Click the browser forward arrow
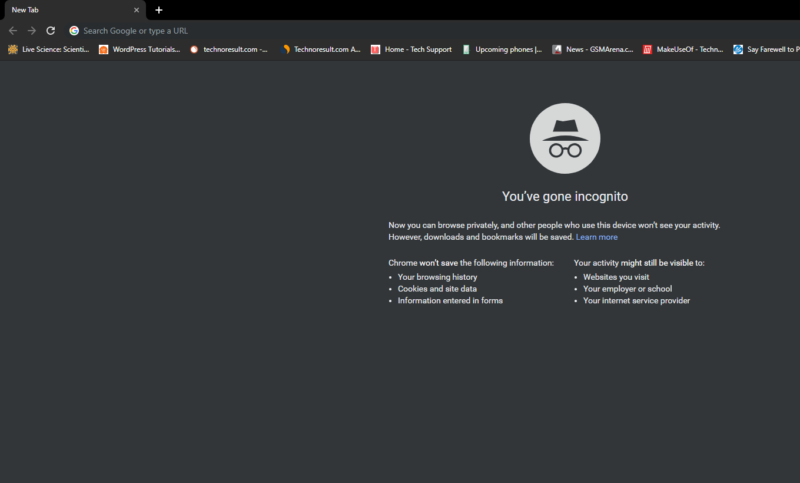The image size is (800, 483). pos(32,31)
